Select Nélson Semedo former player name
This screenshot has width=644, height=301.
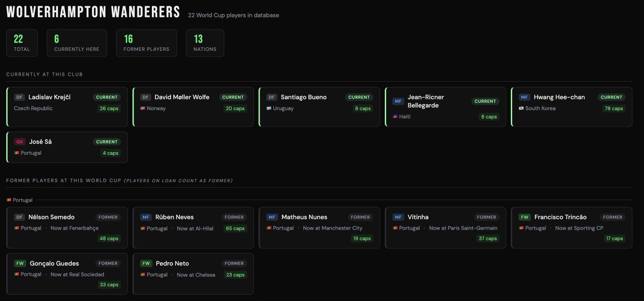point(52,217)
